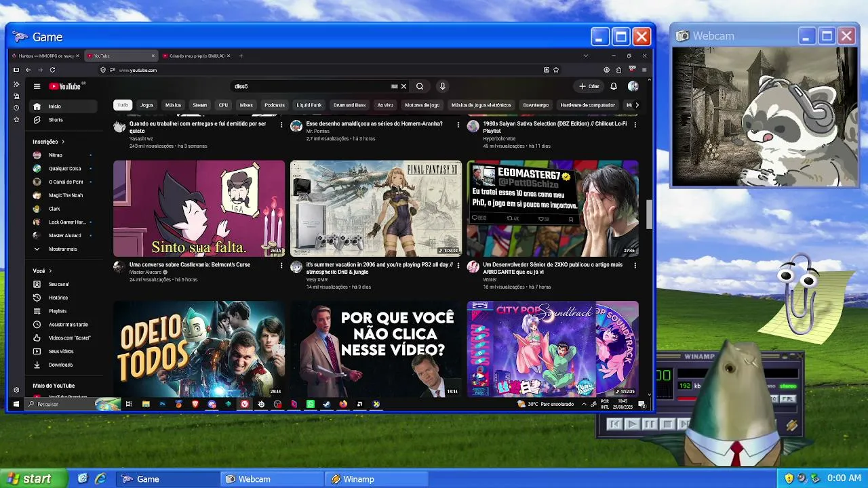Open the browser extensions icon
This screenshot has width=868, height=488.
pos(618,70)
